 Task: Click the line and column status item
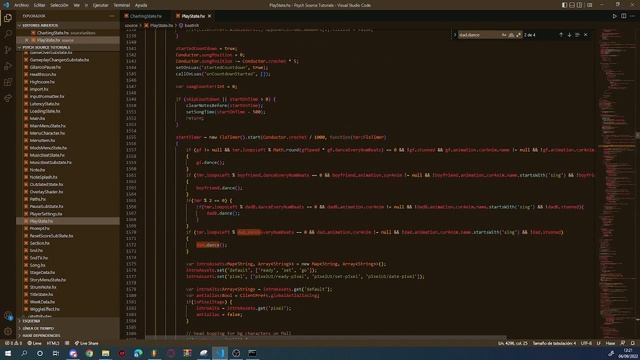click(x=513, y=343)
